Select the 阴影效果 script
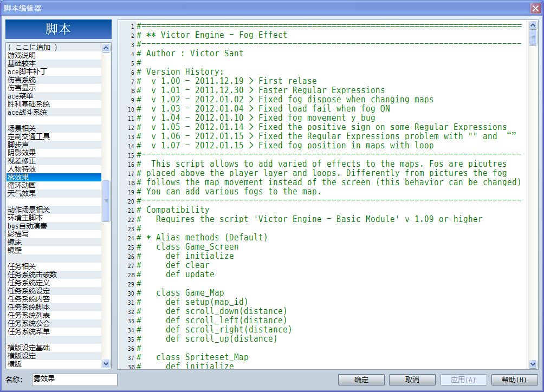Screen dimensions: 544x392 tap(54, 153)
